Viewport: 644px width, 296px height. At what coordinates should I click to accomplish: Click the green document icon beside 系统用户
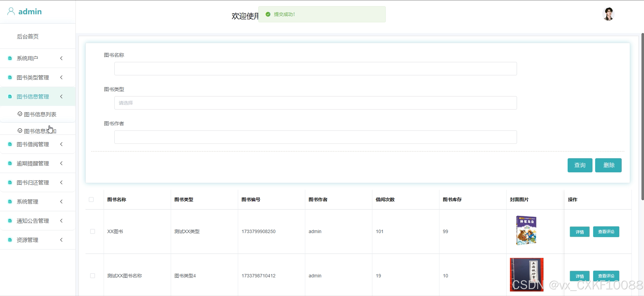point(10,58)
